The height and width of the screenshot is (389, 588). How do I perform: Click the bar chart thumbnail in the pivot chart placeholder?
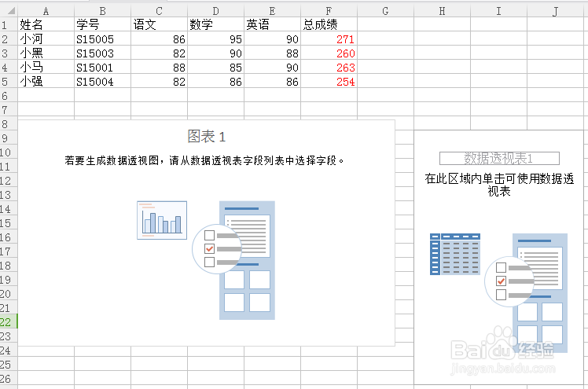click(x=162, y=220)
